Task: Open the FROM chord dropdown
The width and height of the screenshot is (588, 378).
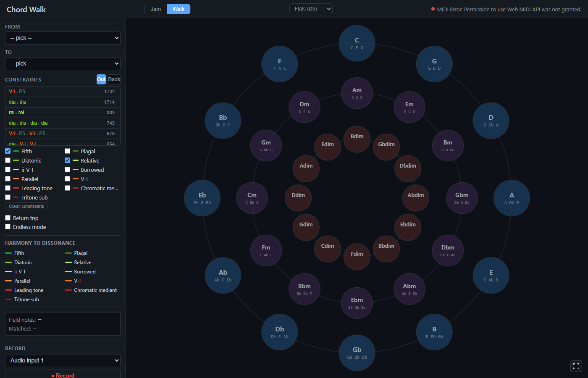Action: tap(63, 38)
